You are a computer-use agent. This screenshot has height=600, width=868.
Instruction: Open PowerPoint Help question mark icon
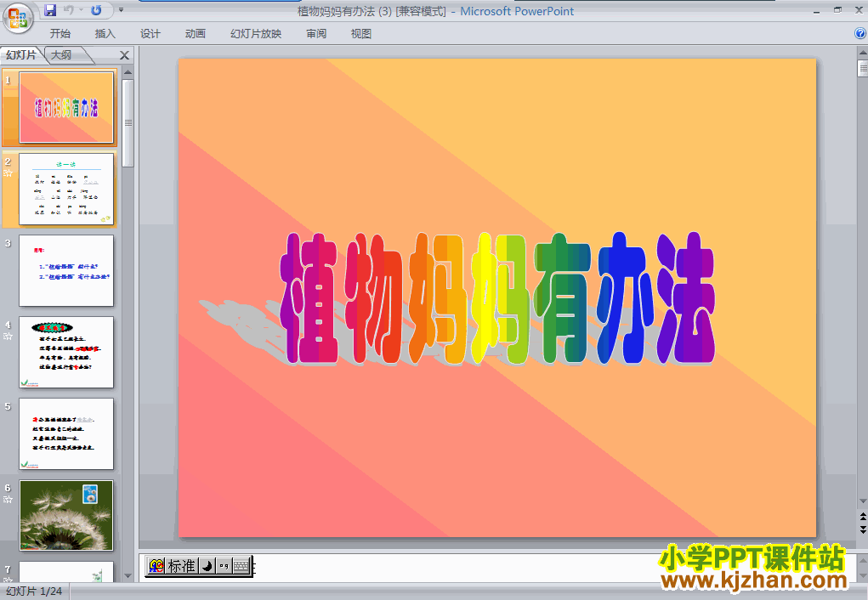(x=859, y=33)
